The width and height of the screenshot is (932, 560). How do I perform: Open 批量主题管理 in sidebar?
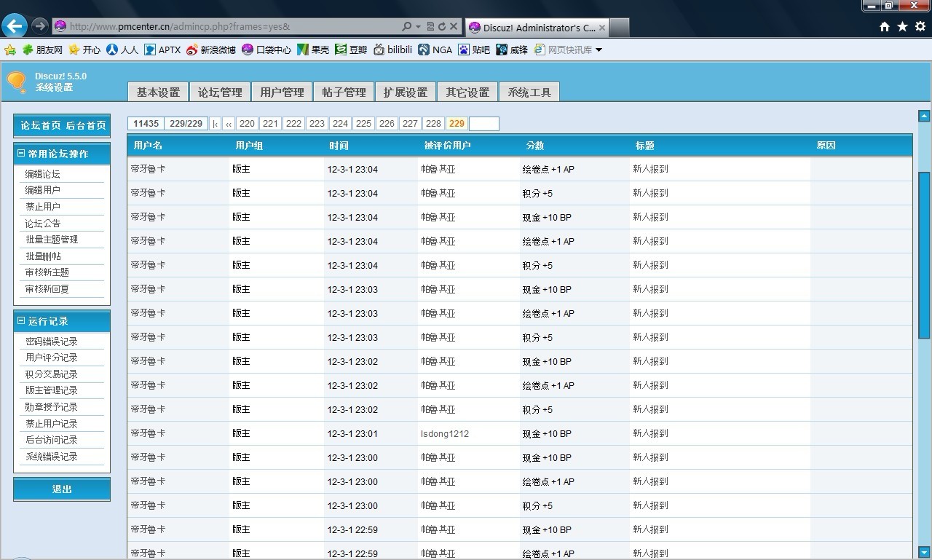[x=52, y=240]
